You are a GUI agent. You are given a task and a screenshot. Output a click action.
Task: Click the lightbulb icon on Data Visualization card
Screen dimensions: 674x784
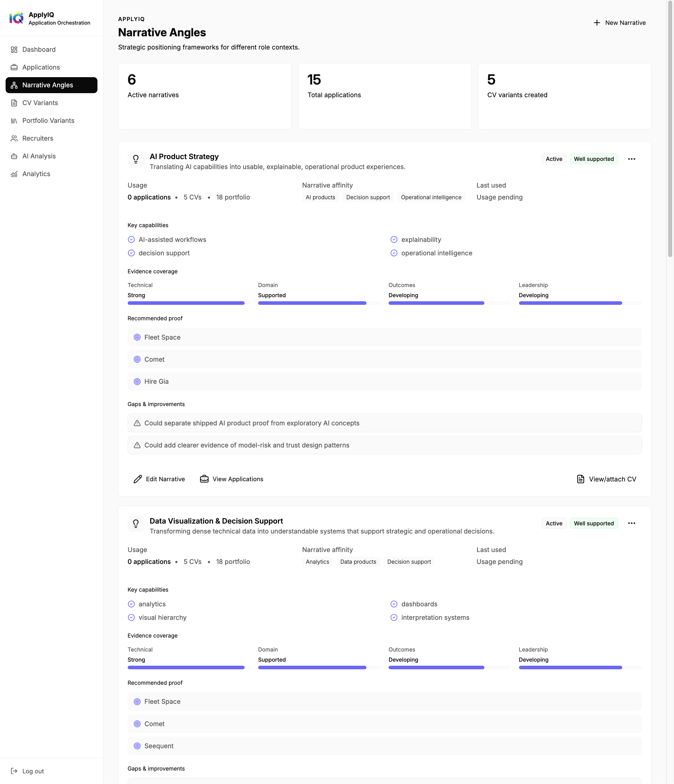136,524
